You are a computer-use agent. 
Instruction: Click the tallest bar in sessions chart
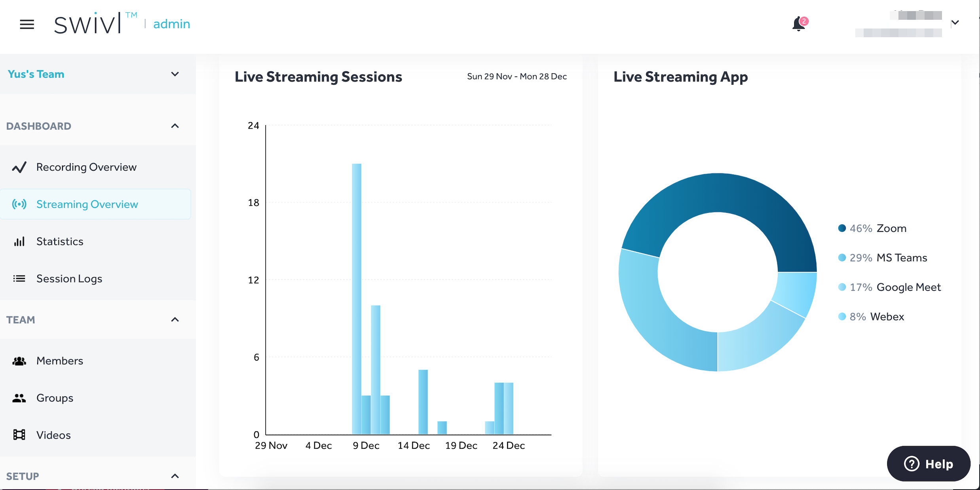356,298
